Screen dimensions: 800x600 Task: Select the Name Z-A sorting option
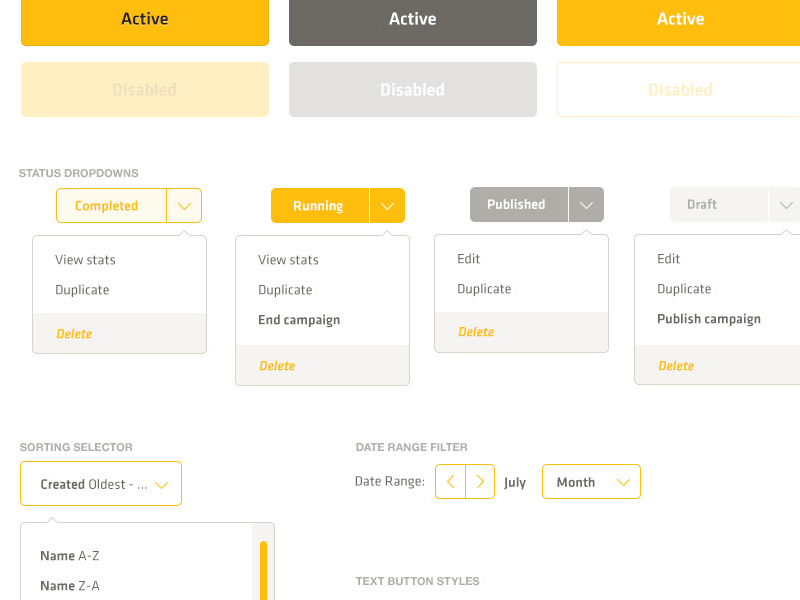pos(70,586)
